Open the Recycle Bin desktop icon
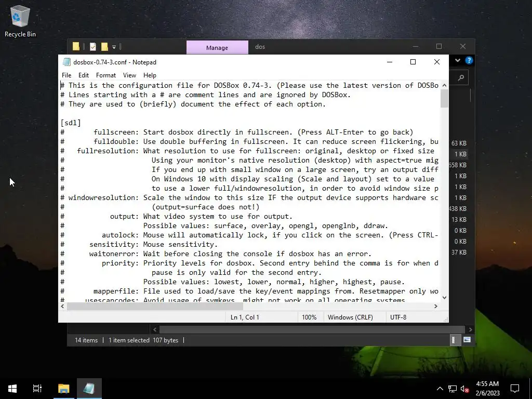 (20, 21)
